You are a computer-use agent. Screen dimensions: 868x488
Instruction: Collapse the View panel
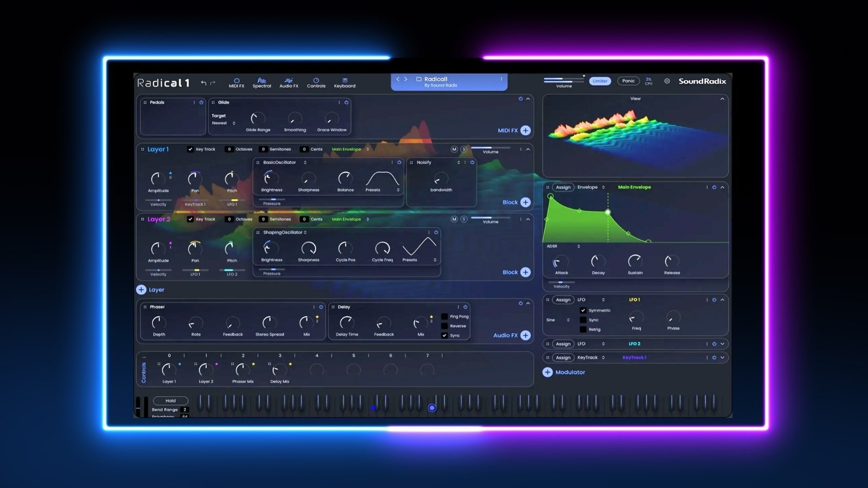722,99
